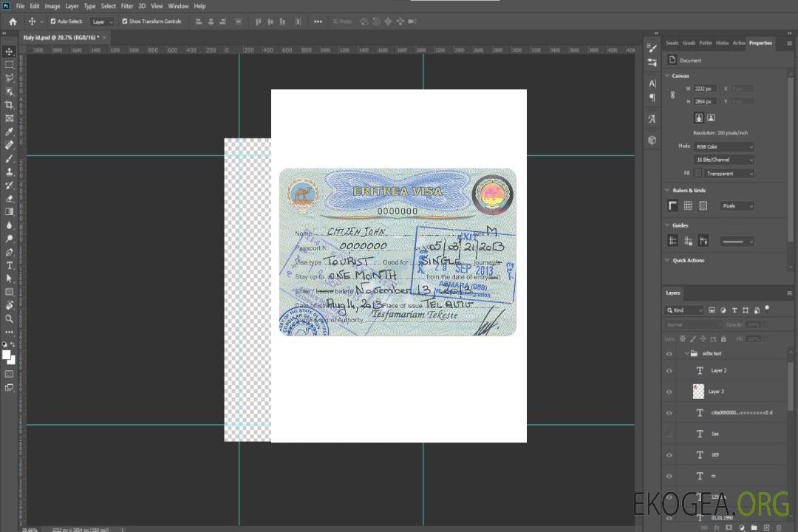Switch to the Properties tab
The image size is (798, 532).
(x=760, y=44)
